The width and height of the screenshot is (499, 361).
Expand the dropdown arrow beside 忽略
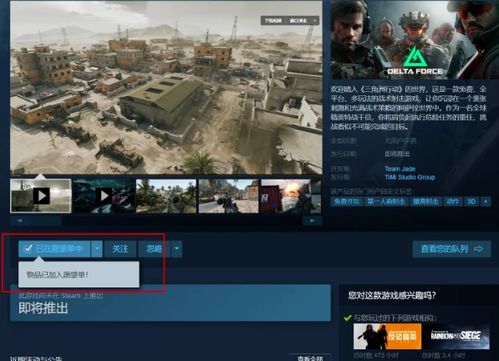(177, 249)
